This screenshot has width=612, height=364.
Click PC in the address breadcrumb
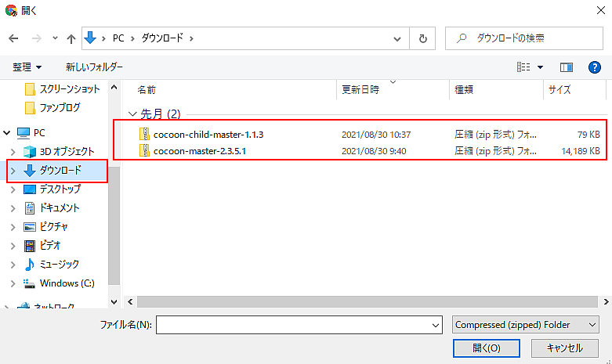point(118,38)
